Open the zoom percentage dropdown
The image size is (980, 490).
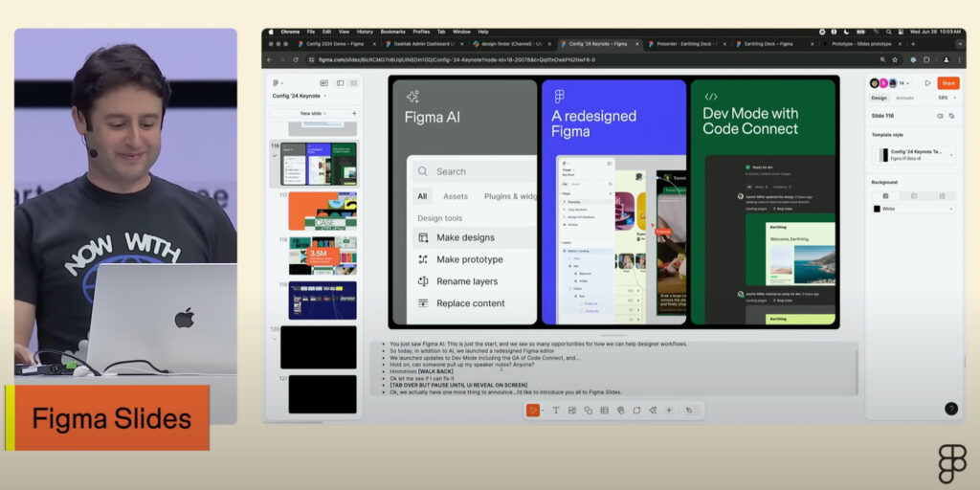click(x=945, y=98)
